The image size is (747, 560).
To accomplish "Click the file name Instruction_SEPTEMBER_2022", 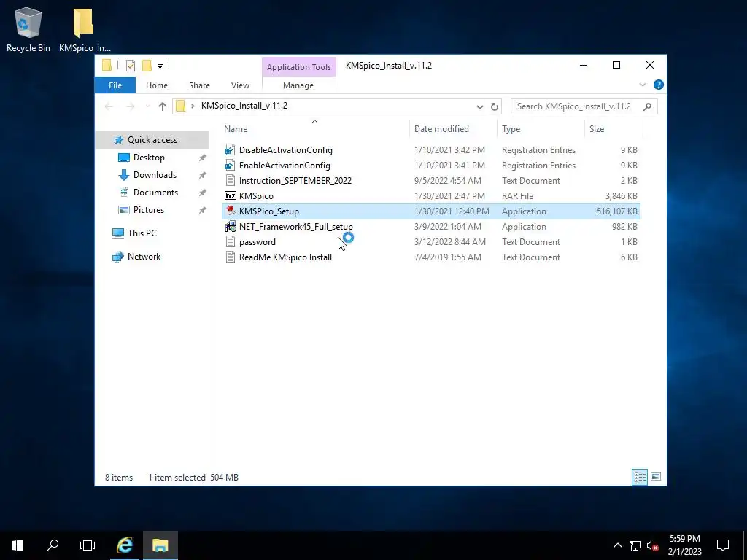I will [x=295, y=181].
